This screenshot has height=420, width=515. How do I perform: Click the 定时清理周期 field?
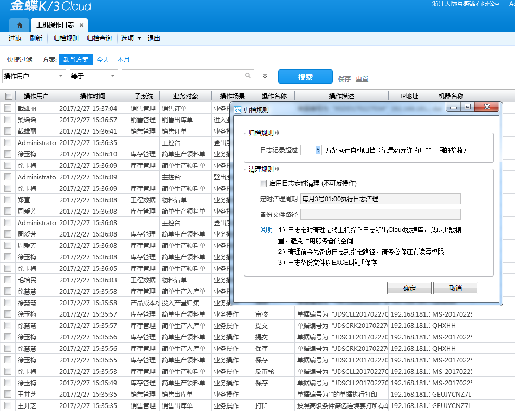[x=380, y=199]
